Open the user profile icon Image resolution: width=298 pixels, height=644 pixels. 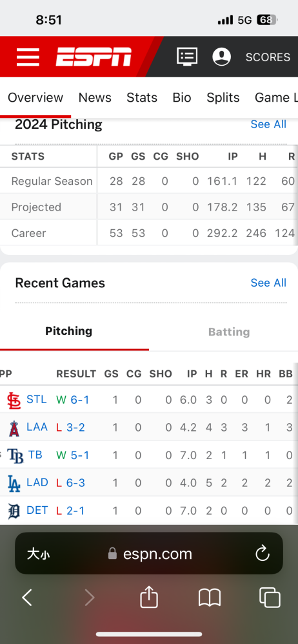click(221, 56)
